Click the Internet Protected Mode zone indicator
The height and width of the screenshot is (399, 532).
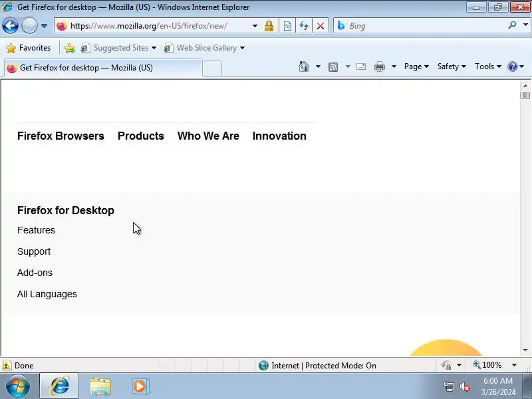tap(318, 365)
